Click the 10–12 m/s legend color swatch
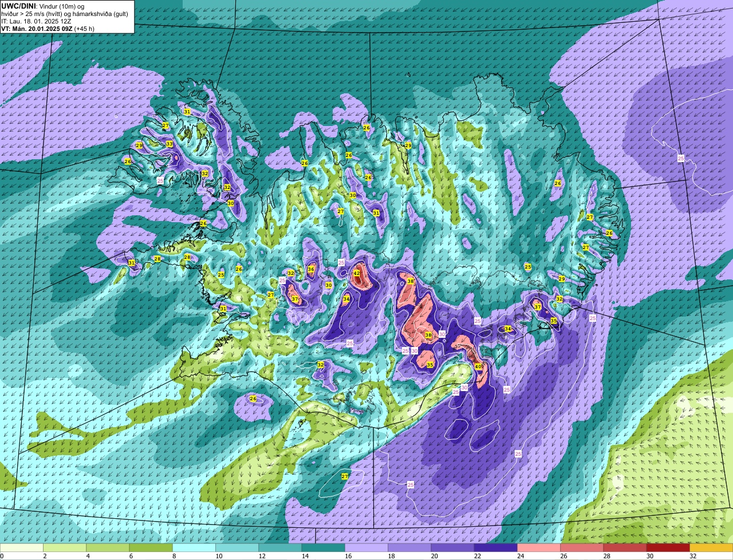 click(x=237, y=547)
